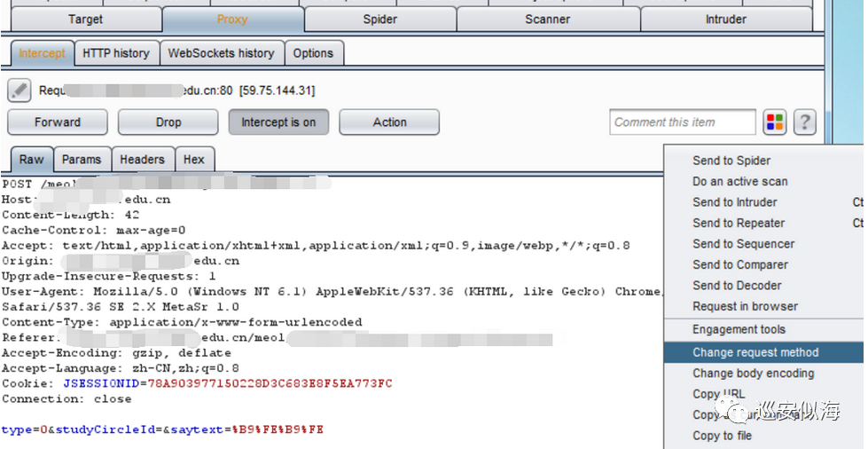Go to the Scanner tab
Viewport: 868px width, 449px height.
coord(547,20)
